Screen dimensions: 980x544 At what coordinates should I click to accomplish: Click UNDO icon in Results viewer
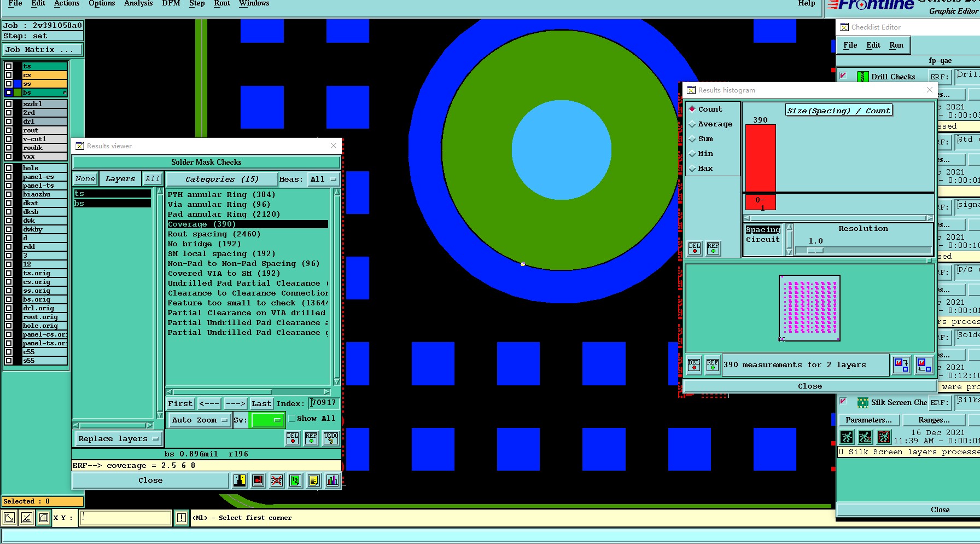tap(331, 438)
